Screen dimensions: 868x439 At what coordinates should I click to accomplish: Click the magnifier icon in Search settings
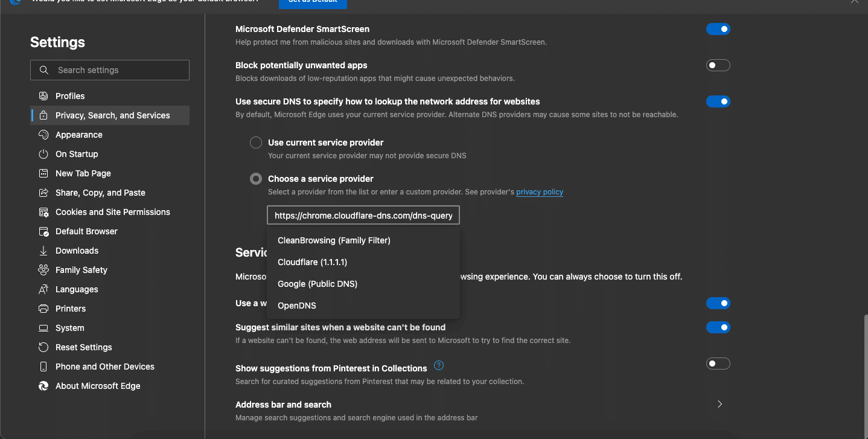tap(44, 70)
